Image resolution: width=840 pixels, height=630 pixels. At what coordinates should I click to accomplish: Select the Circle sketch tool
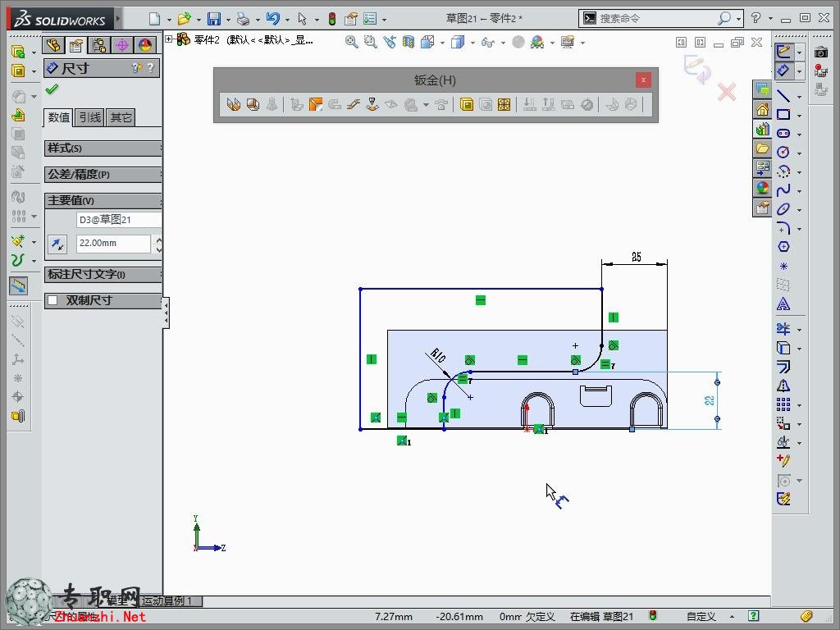pos(783,152)
